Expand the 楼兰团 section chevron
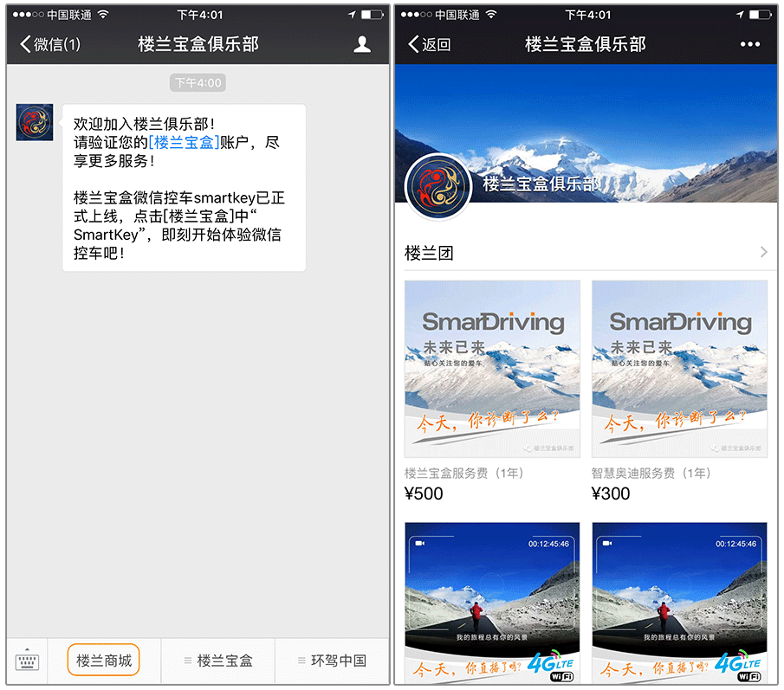 click(763, 252)
